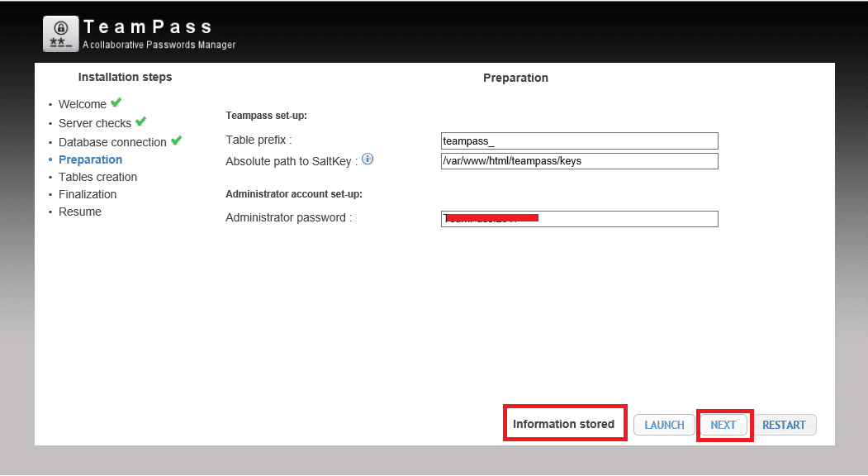
Task: Select the Preparation step in the list
Action: 90,159
